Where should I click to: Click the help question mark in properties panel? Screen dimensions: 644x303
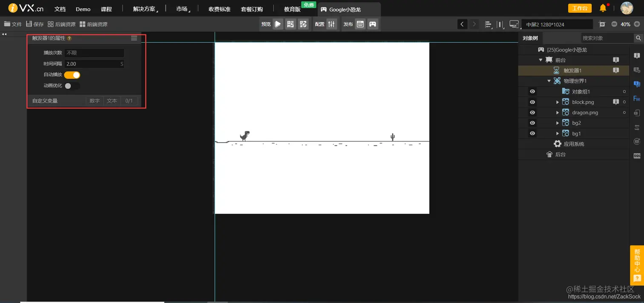69,38
